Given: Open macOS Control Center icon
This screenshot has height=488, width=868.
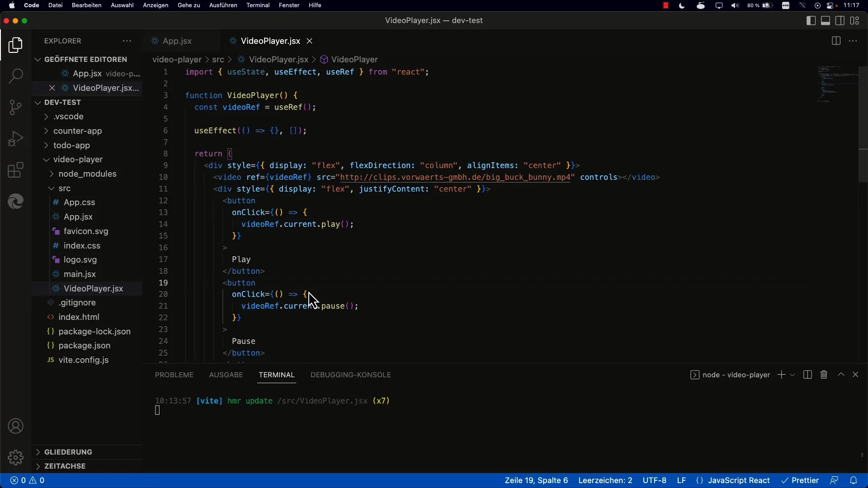Looking at the screenshot, I should click(x=831, y=5).
